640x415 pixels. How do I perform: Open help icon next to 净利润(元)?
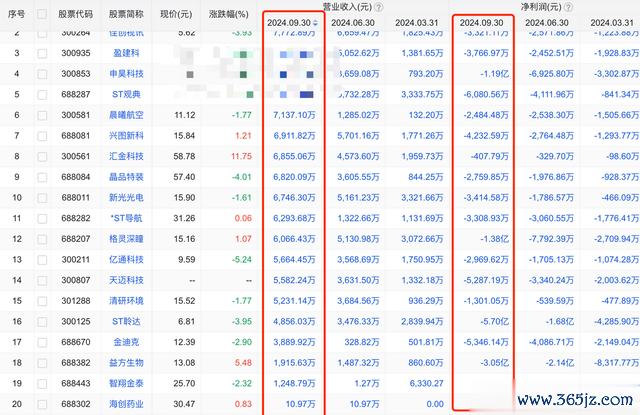pos(568,7)
